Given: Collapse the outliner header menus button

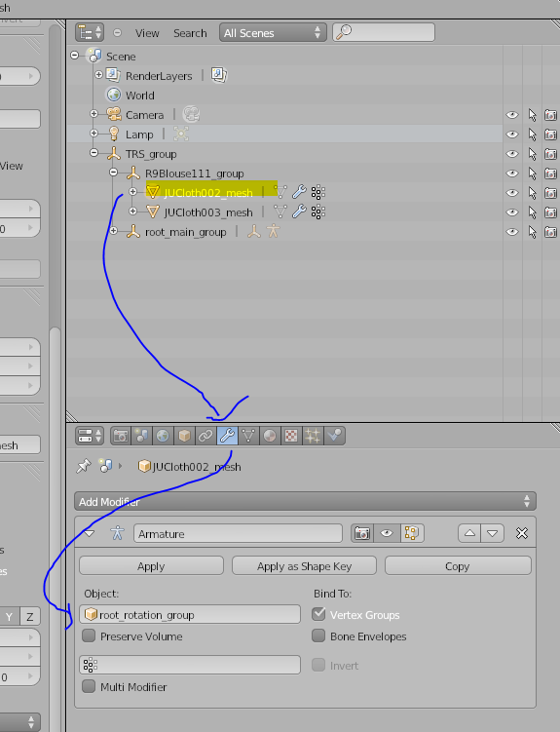Looking at the screenshot, I should 117,33.
